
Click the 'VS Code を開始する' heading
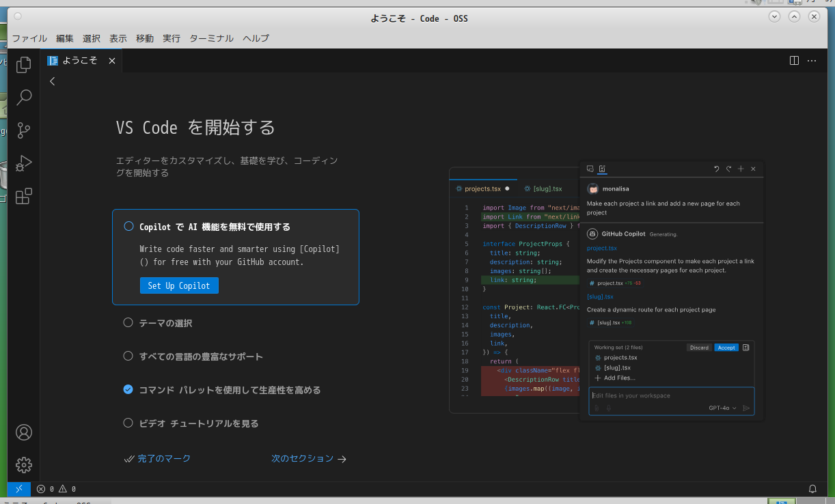click(x=195, y=128)
